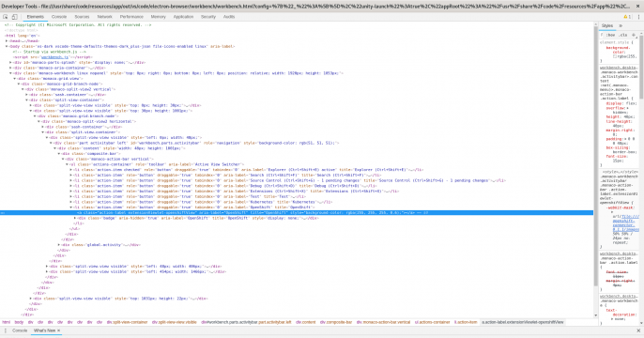This screenshot has height=338, width=644.
Task: Select the ul.actions-container breadcrumb
Action: tap(432, 322)
